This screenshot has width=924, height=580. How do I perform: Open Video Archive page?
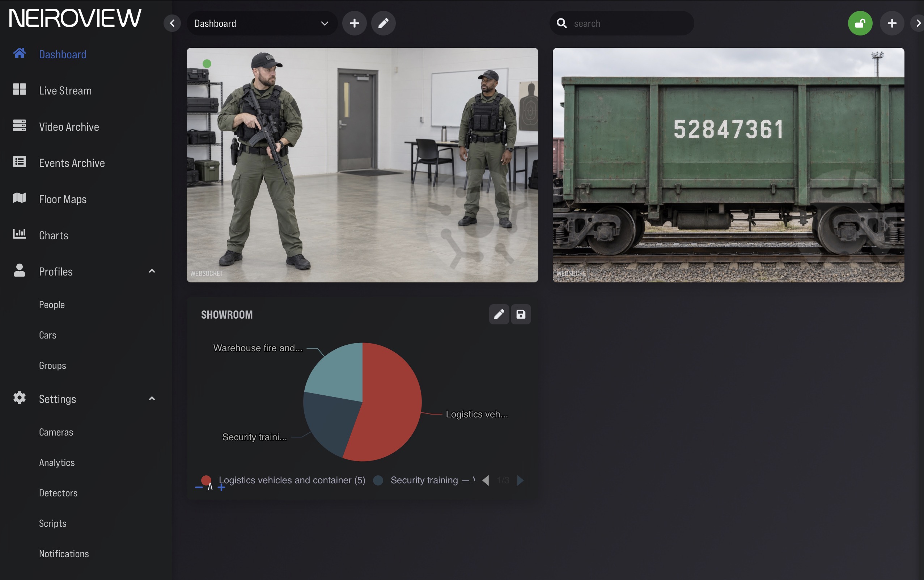point(69,127)
